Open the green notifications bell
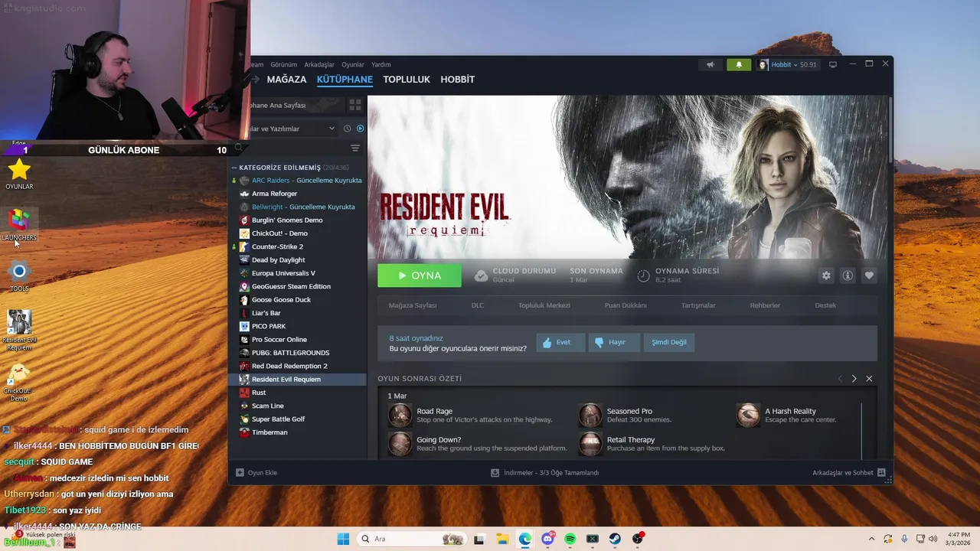Image resolution: width=980 pixels, height=551 pixels. coord(739,65)
